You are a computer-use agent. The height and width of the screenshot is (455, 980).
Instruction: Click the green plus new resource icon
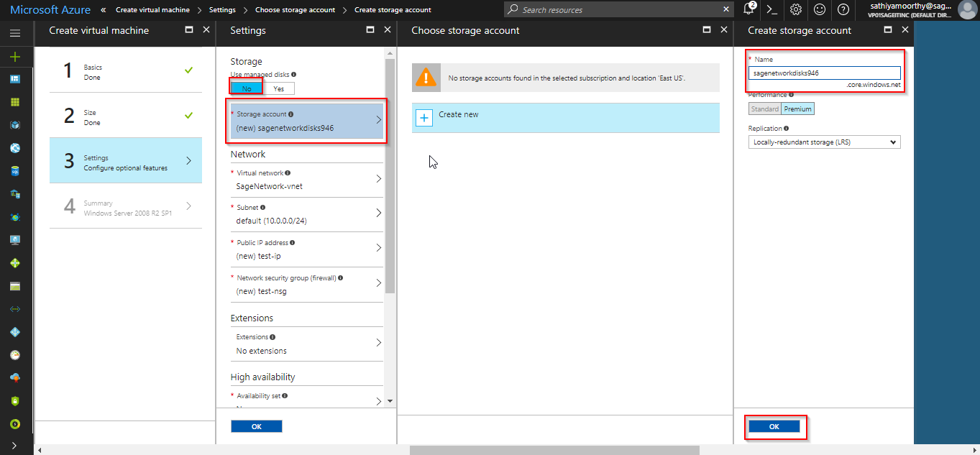click(x=15, y=57)
